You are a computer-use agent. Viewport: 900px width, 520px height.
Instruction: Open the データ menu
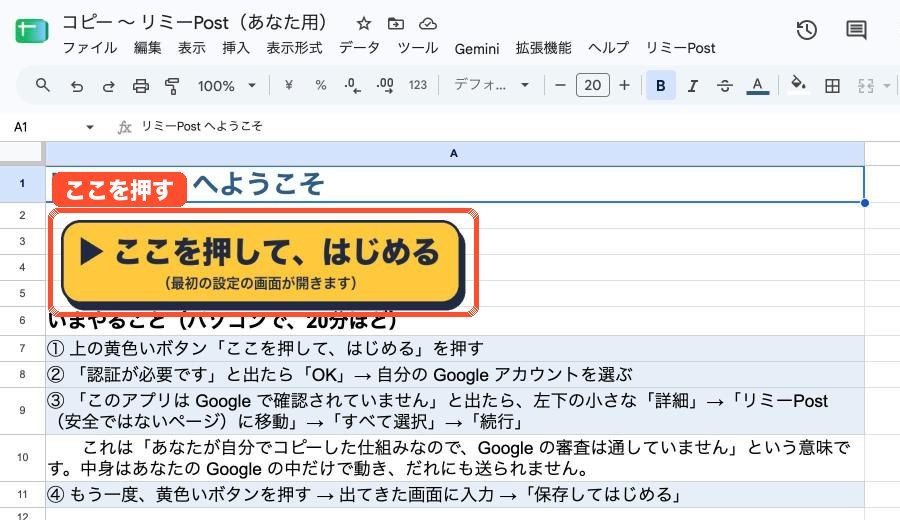(359, 48)
